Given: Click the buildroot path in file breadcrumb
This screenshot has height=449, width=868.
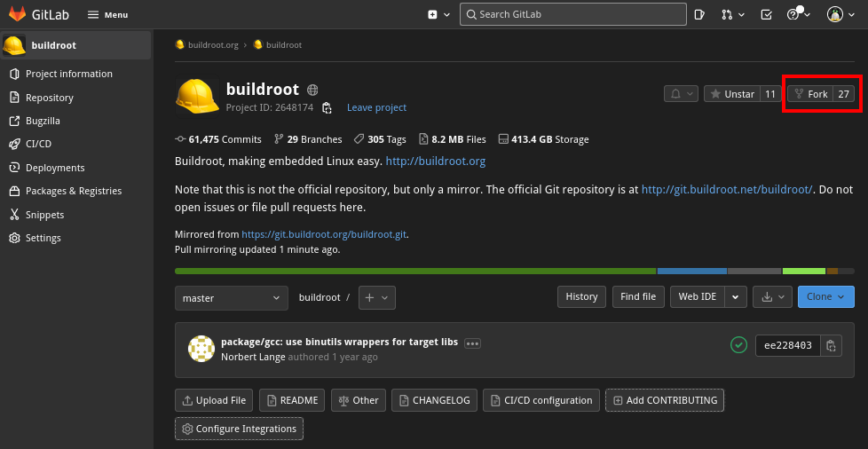Looking at the screenshot, I should coord(320,297).
